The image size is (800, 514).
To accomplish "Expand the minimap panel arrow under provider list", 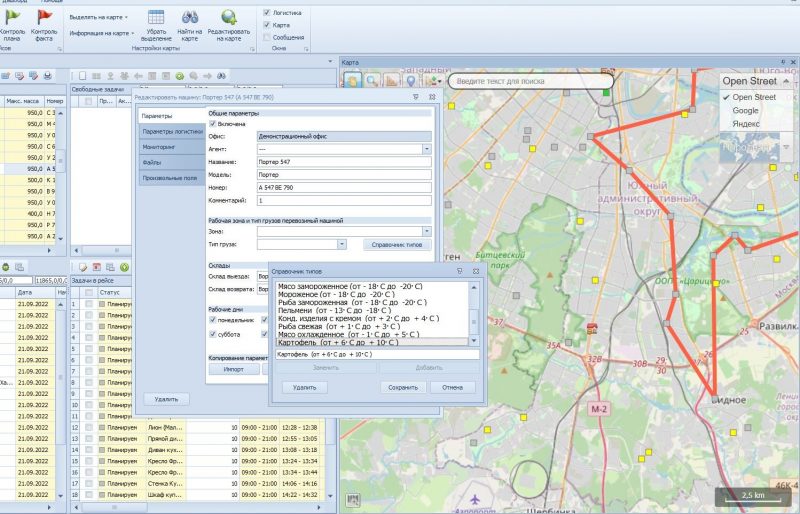I will pyautogui.click(x=786, y=147).
